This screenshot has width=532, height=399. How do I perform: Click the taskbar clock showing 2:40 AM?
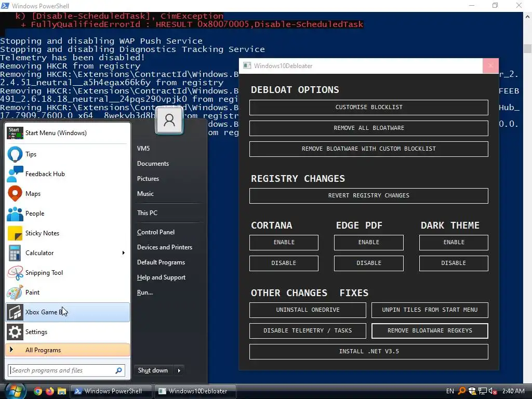point(513,391)
